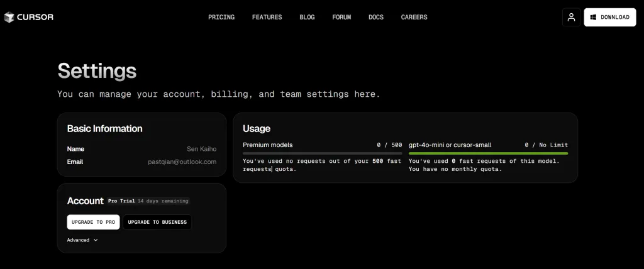Click the Cursor cube logo icon

(x=9, y=18)
